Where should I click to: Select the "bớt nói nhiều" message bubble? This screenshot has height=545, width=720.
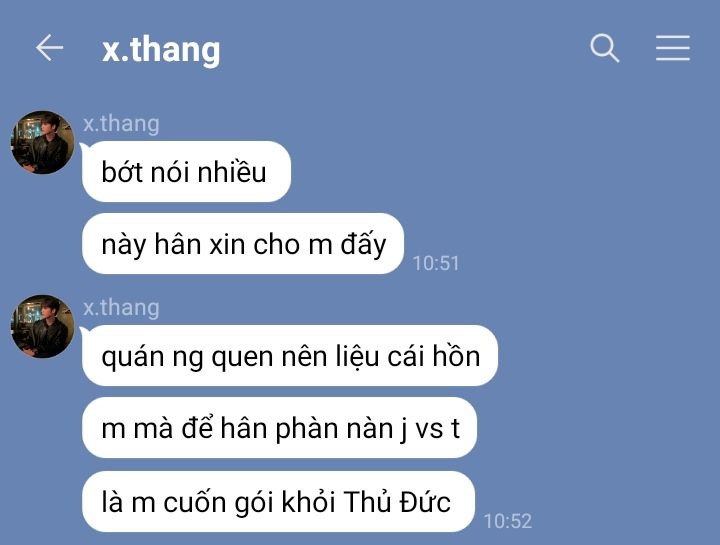[186, 172]
